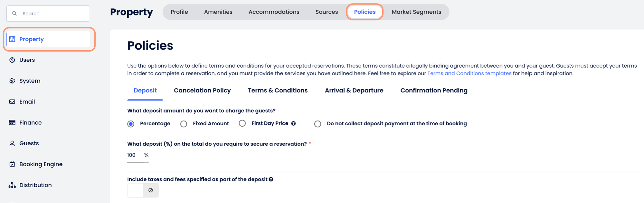
Task: Select the Percentage deposit option
Action: (x=131, y=124)
